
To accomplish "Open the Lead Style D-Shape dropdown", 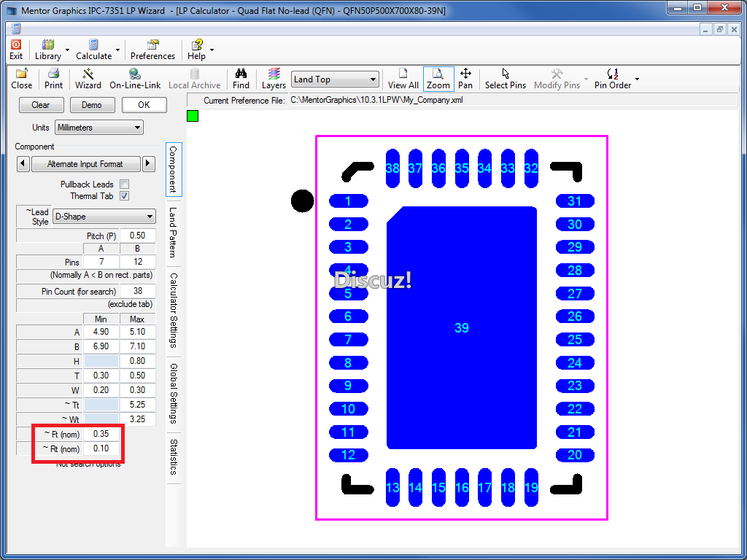I will tap(104, 217).
